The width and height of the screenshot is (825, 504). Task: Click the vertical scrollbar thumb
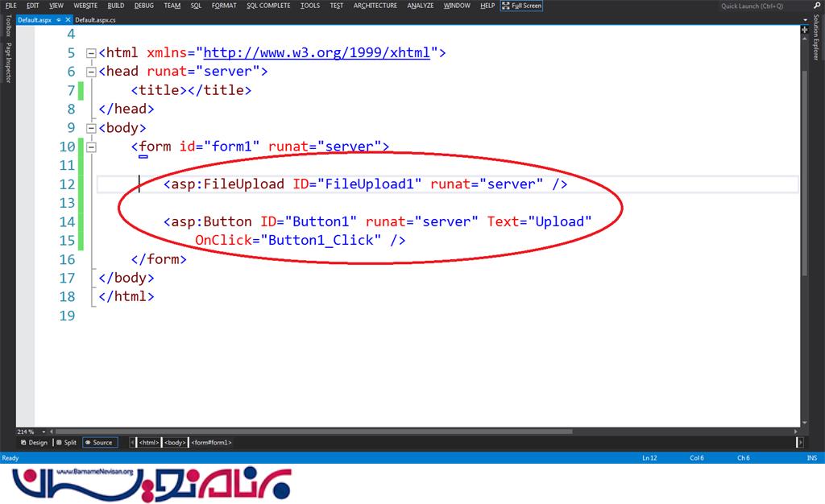(805, 173)
